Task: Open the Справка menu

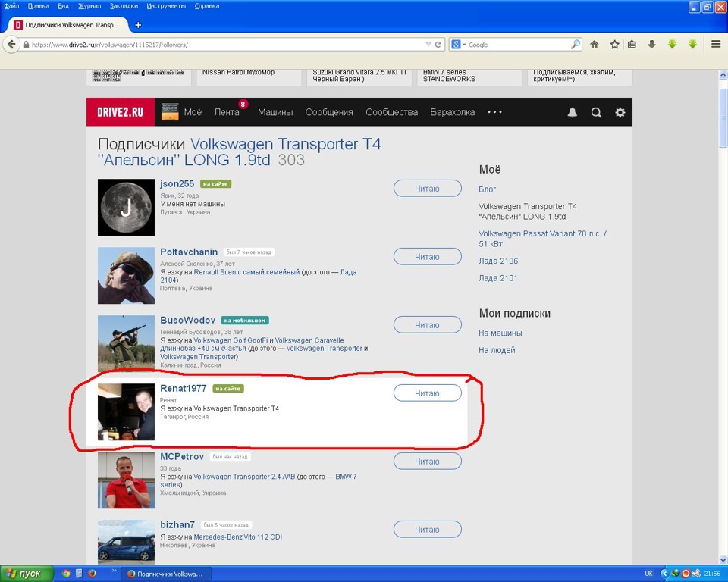Action: [x=206, y=6]
